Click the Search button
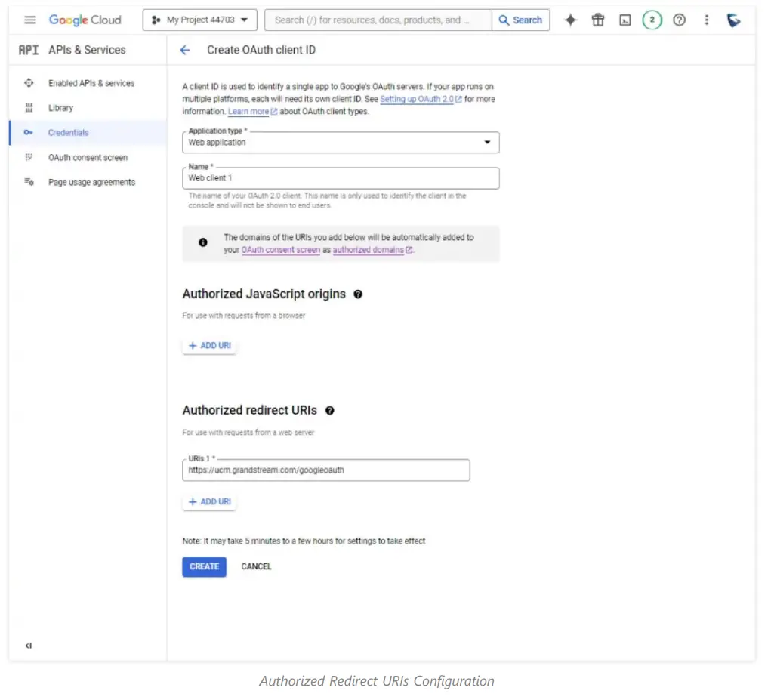The image size is (771, 700). pos(521,20)
